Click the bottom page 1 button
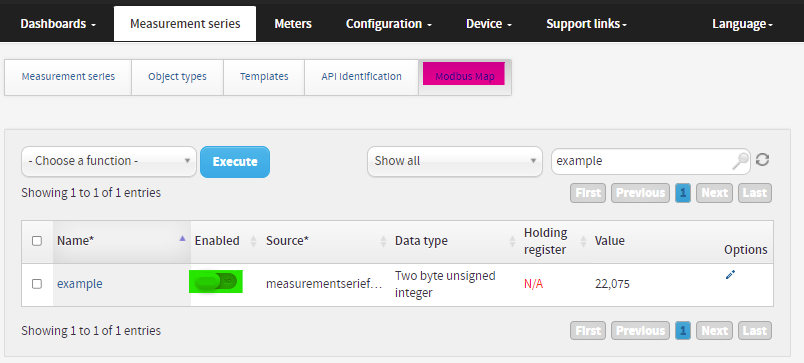Screen dimensions: 804x363 pyautogui.click(x=683, y=331)
